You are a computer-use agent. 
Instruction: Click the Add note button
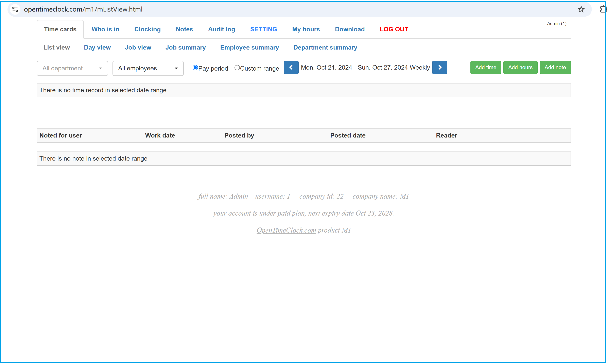coord(555,68)
